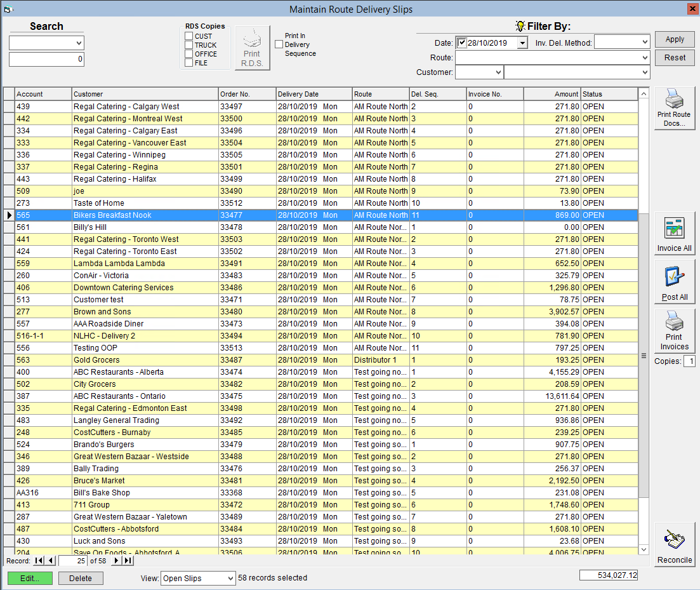Click the Delivery Date column header

click(x=314, y=94)
